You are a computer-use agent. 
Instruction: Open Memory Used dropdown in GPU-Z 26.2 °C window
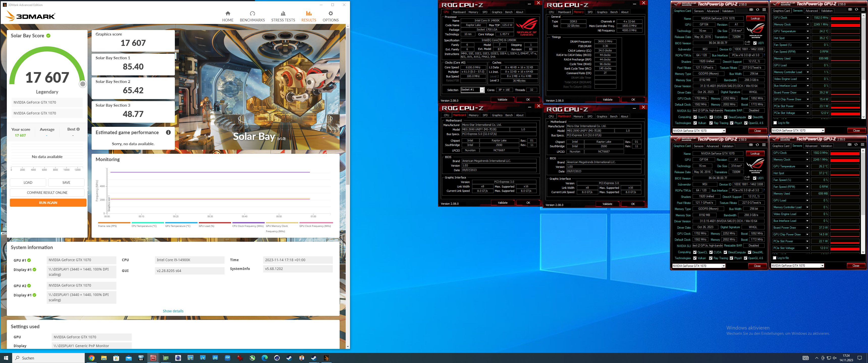(x=807, y=194)
